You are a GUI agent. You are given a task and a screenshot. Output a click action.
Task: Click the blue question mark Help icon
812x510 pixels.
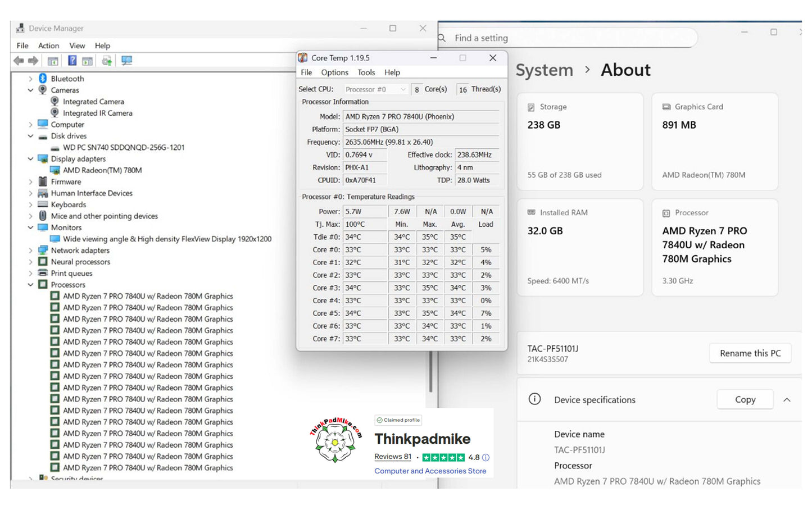pos(72,61)
